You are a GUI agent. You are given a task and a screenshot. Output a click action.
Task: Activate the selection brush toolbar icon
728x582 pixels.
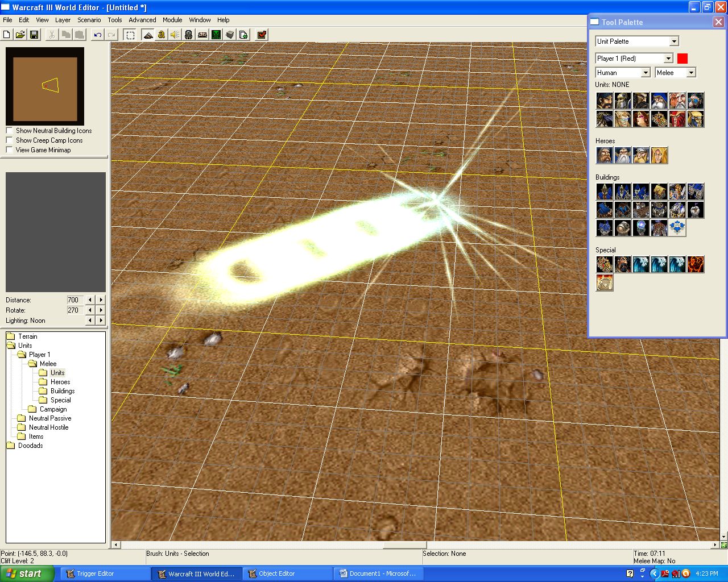coord(130,35)
